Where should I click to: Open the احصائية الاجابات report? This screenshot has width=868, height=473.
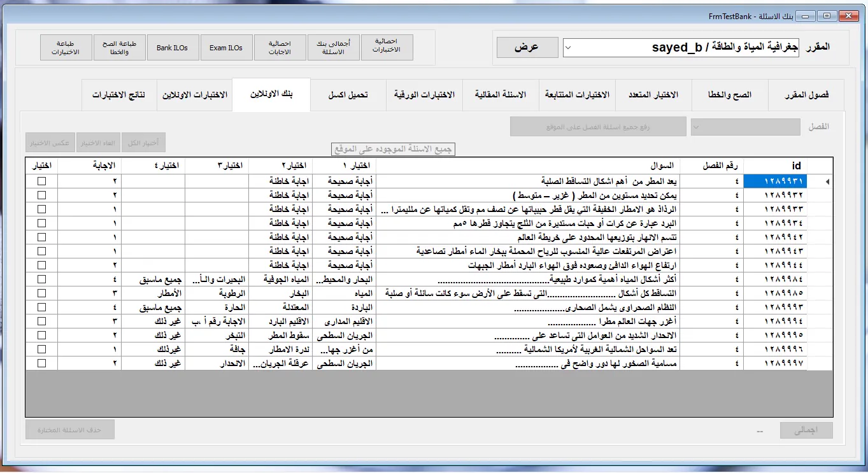point(280,48)
